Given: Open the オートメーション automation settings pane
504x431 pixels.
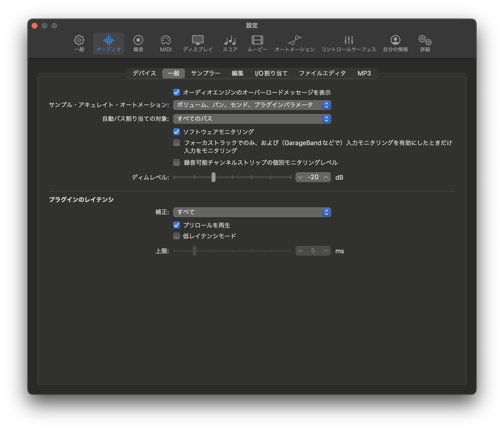Looking at the screenshot, I should pyautogui.click(x=294, y=43).
